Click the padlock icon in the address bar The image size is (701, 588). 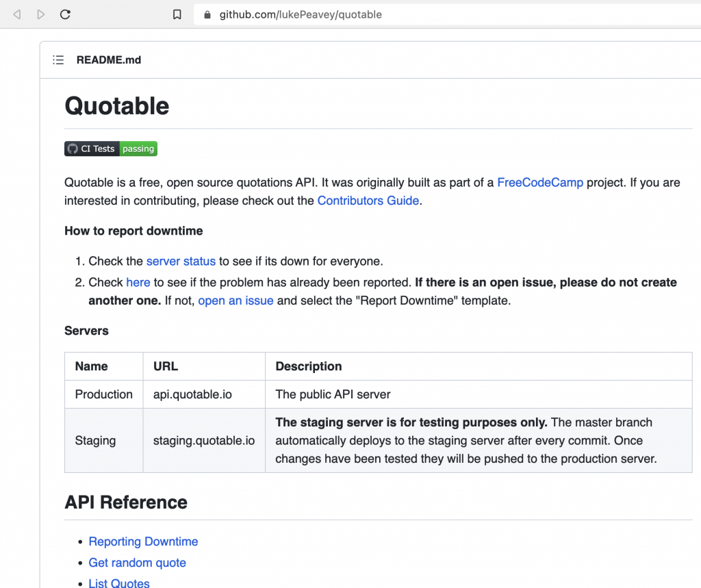coord(207,14)
